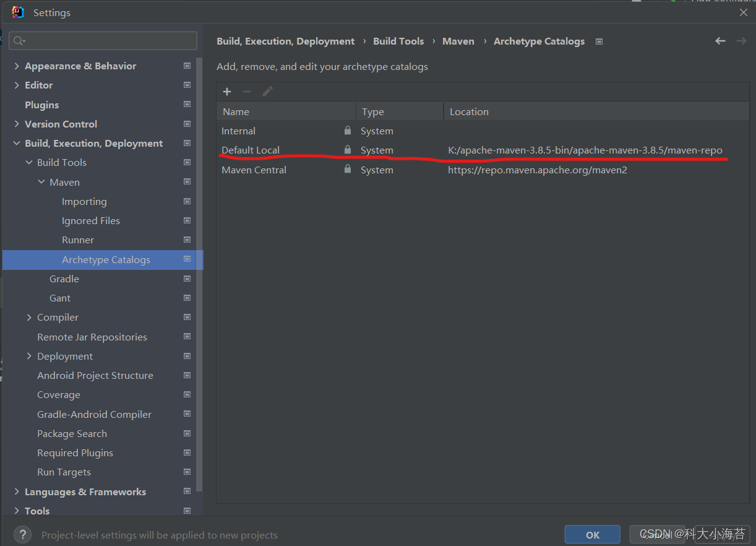Click the OK button

click(593, 535)
